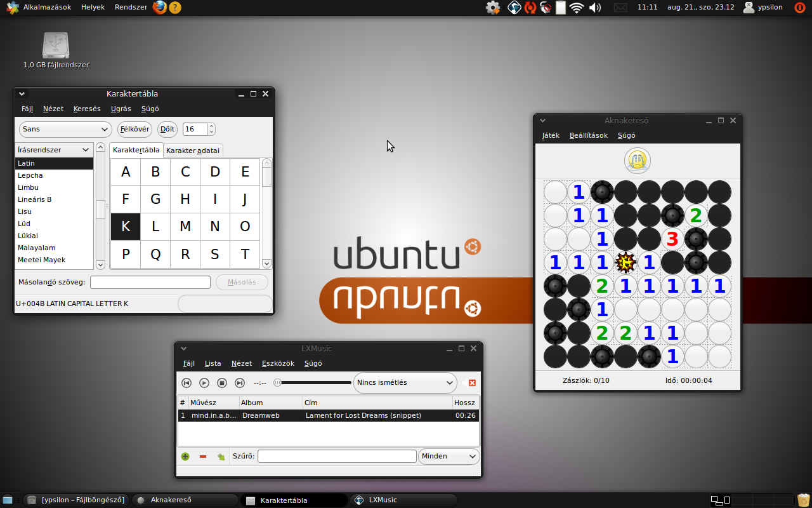The height and width of the screenshot is (508, 812).
Task: Click the red minus remove-track icon in LXMusic
Action: coord(203,457)
